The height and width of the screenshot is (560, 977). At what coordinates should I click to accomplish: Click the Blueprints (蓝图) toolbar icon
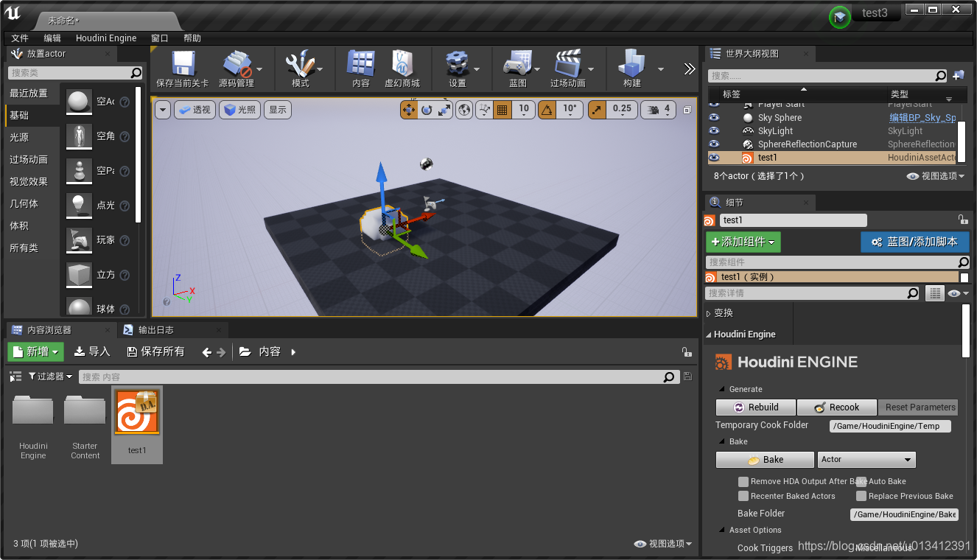click(518, 64)
